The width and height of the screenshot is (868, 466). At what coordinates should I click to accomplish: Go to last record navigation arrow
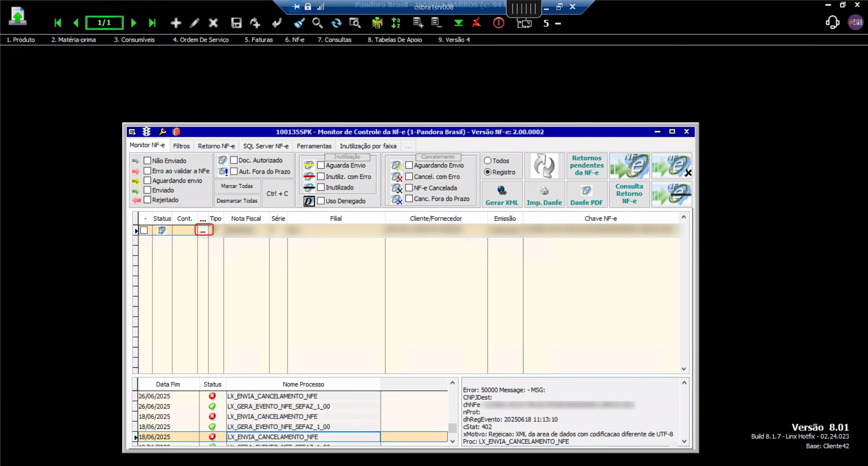(152, 23)
